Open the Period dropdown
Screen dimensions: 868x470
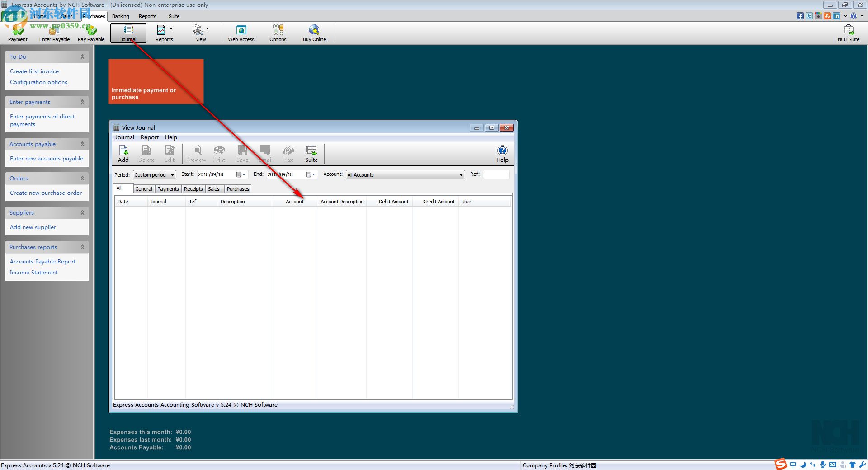[x=154, y=175]
